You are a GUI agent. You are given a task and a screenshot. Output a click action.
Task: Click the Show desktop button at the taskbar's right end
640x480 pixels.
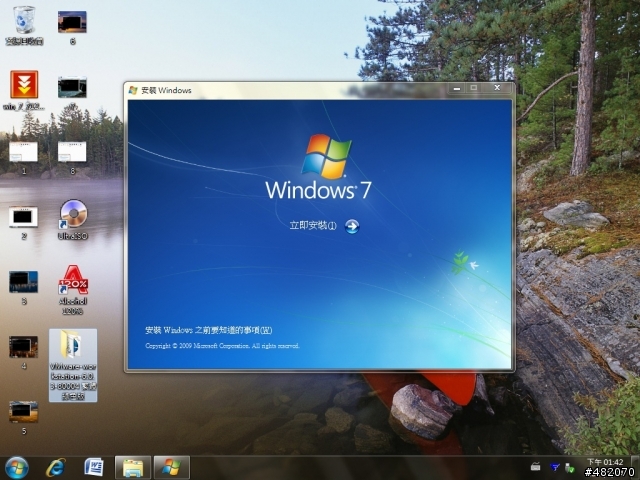(x=635, y=468)
